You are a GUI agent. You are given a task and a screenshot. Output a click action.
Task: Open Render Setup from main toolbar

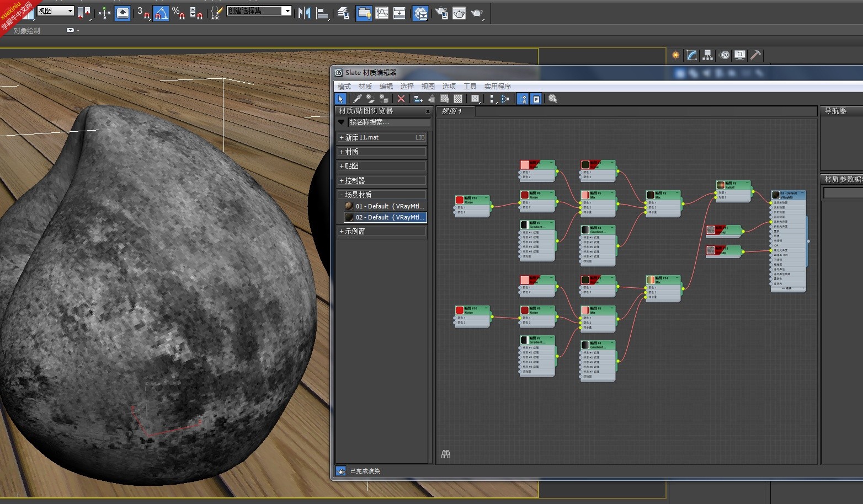(x=441, y=13)
